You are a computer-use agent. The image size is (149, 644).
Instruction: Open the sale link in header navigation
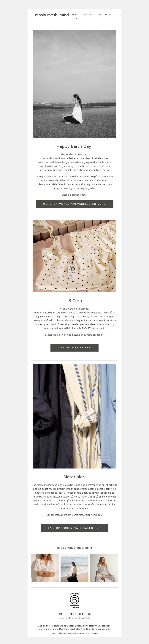[74, 19]
